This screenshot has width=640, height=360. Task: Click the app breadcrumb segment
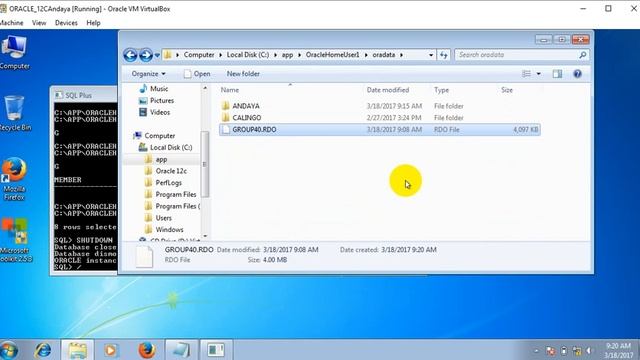287,55
